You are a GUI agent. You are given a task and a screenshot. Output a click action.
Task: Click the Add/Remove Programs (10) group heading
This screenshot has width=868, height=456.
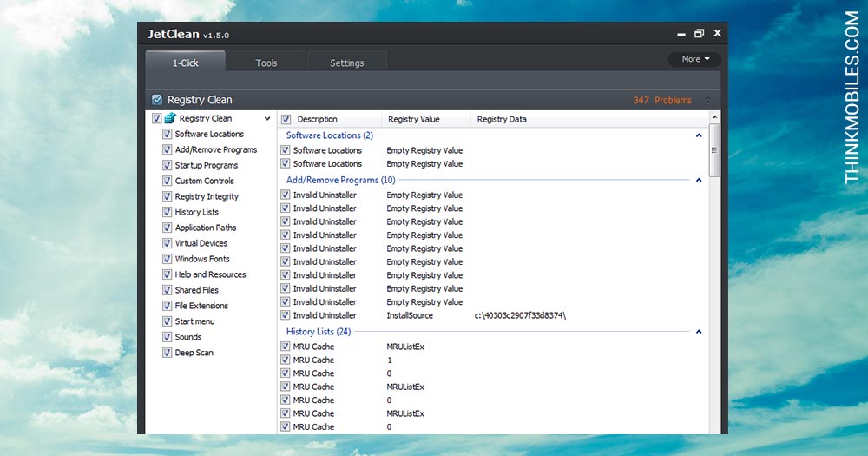(x=340, y=180)
